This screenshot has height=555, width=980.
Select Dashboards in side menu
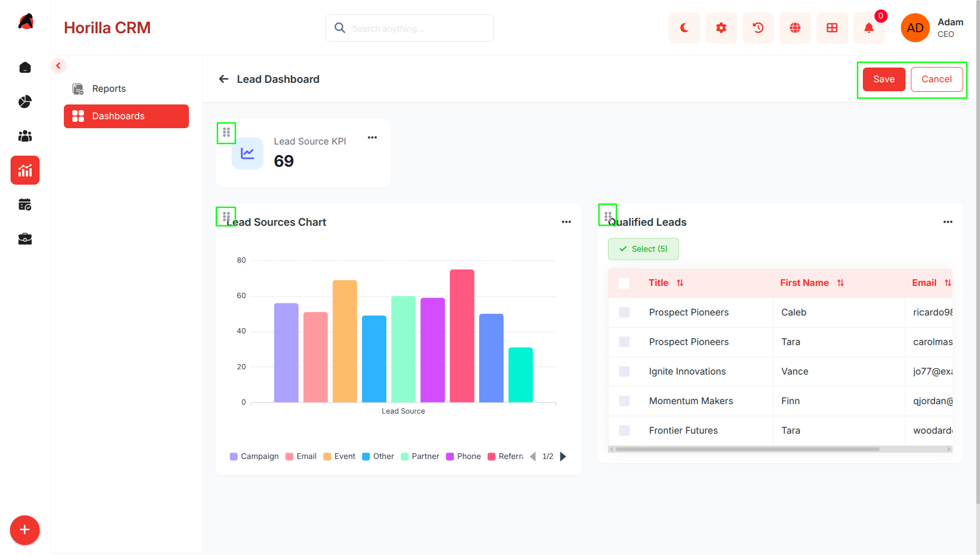coord(126,116)
